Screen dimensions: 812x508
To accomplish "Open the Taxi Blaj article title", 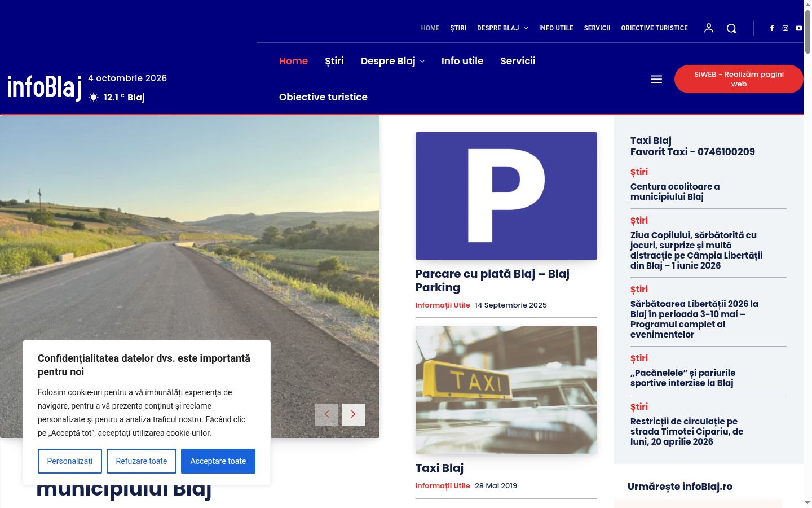I will 439,468.
